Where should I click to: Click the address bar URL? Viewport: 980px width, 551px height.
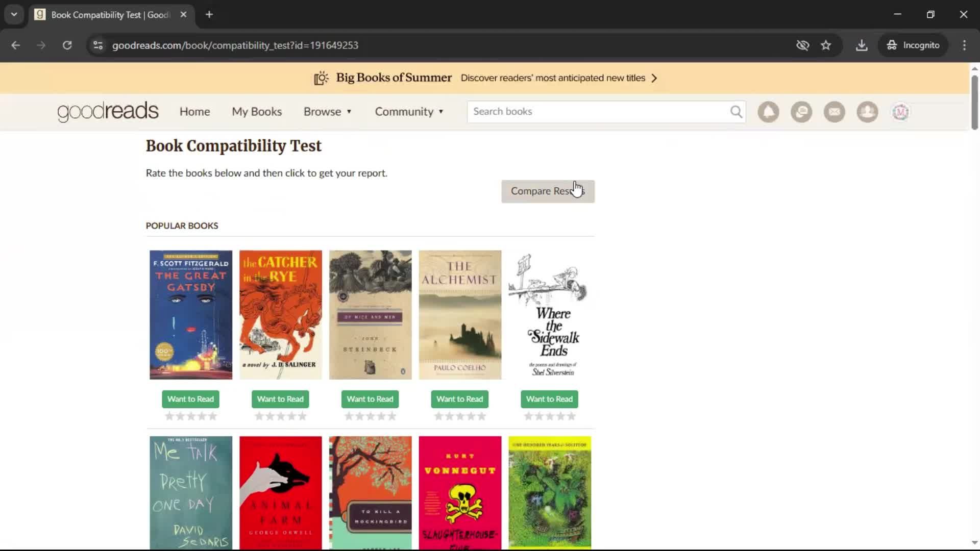click(235, 45)
